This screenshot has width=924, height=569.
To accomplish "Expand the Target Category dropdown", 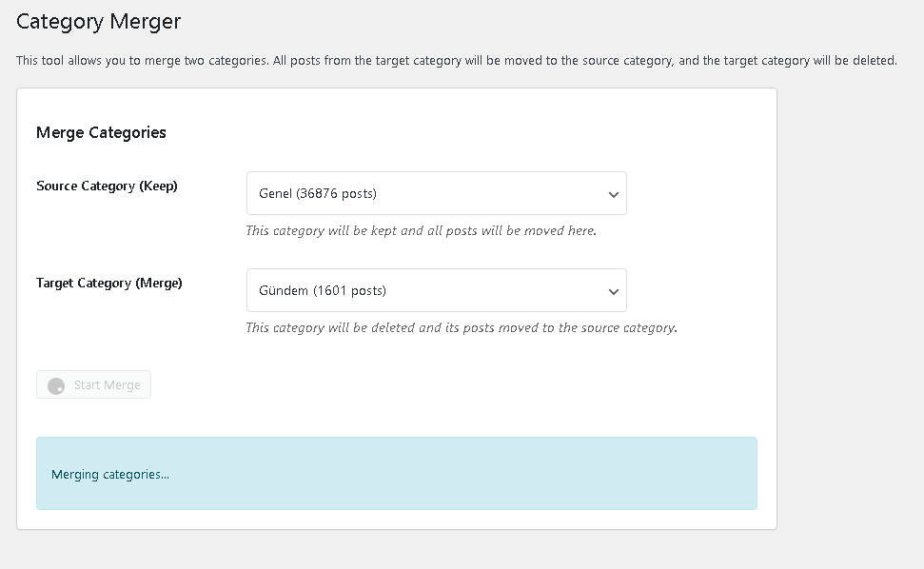I will tap(436, 290).
